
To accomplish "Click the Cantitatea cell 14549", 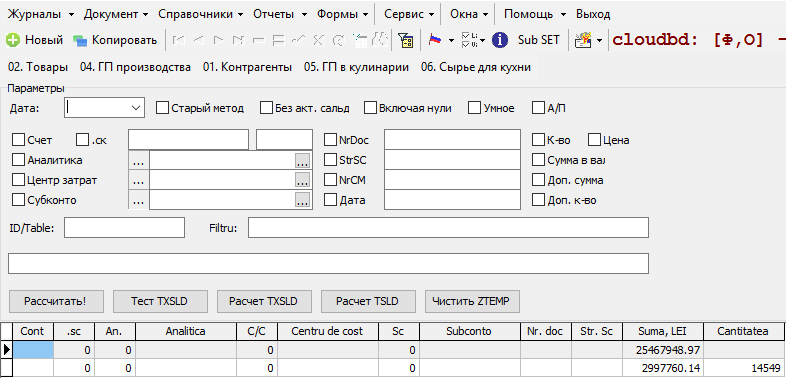I will pos(743,368).
